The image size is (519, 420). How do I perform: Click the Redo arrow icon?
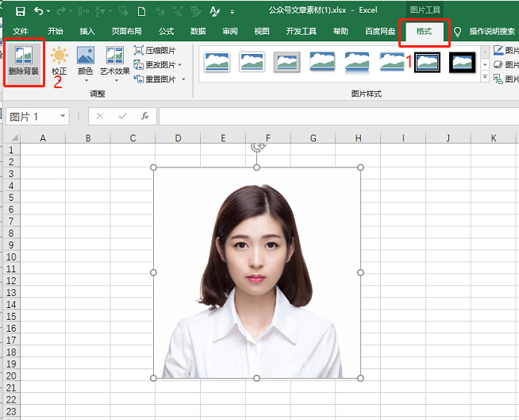(x=61, y=12)
